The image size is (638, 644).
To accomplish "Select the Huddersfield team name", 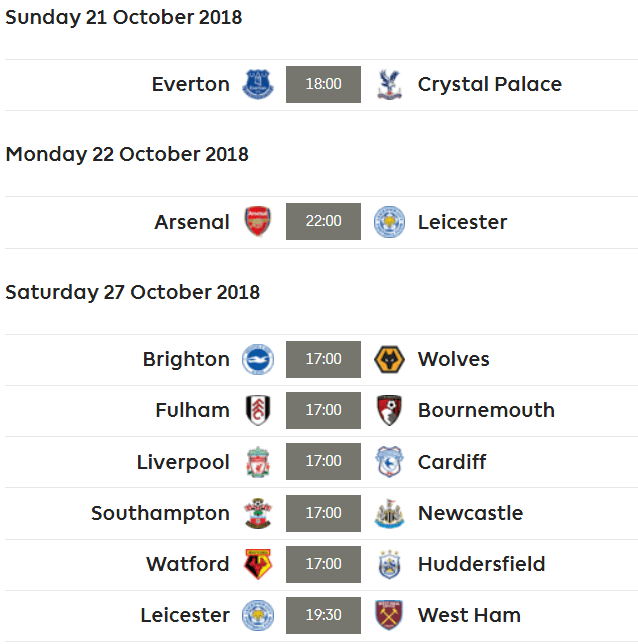I will tap(481, 564).
